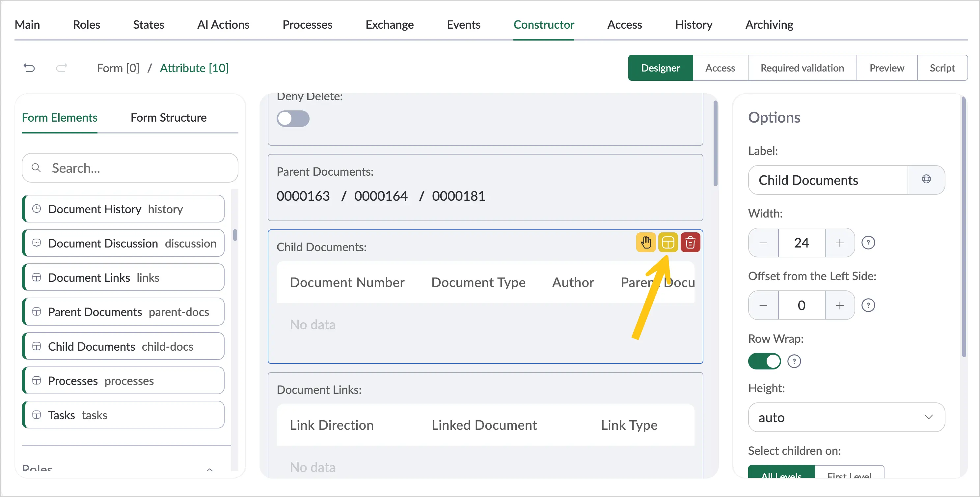Click help icon for Offset from Left Side
This screenshot has width=980, height=497.
pos(868,305)
